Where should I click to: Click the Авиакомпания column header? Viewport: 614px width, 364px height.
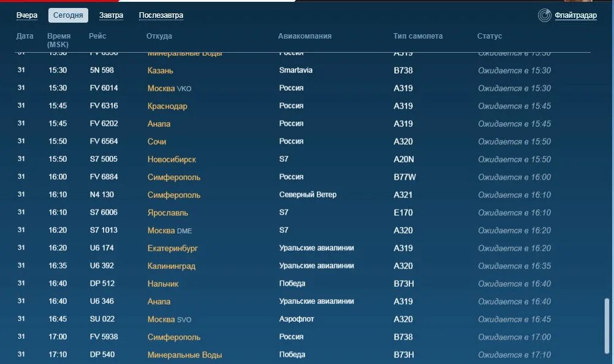(x=305, y=36)
